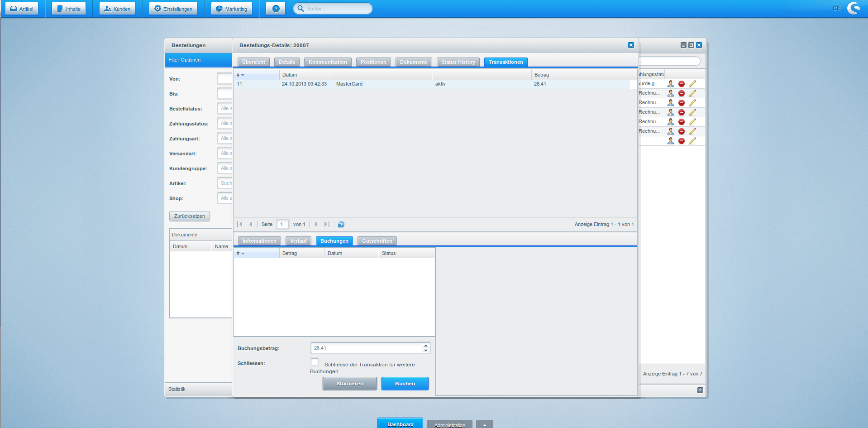Go to the last page of transactions

327,224
